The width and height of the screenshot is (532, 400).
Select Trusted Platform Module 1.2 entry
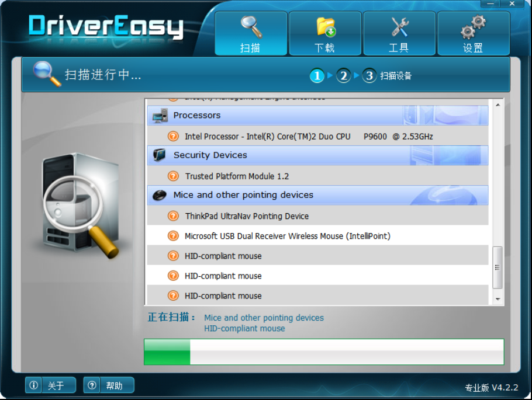coord(317,176)
